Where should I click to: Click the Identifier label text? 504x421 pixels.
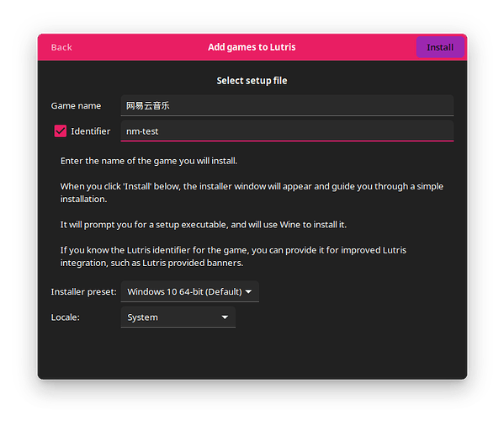click(x=90, y=131)
